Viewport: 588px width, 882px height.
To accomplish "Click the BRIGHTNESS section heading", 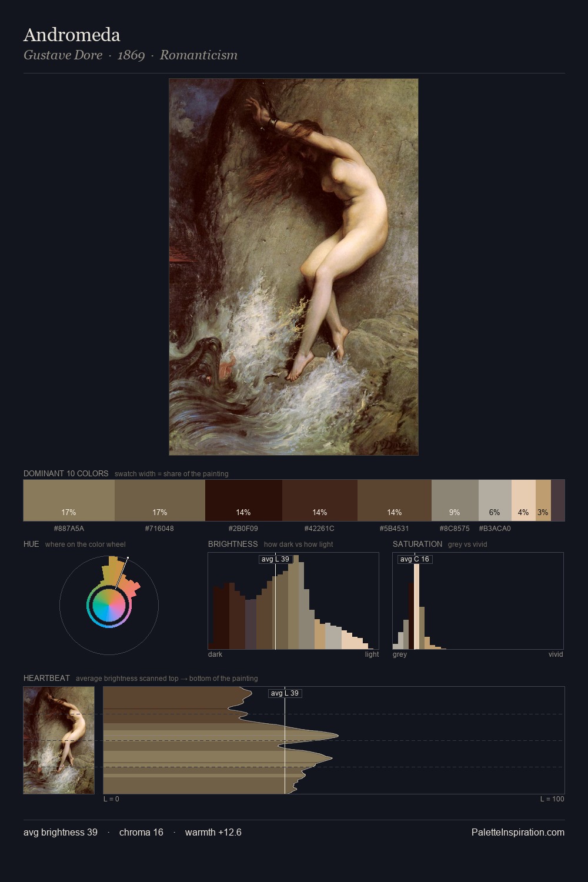I will tap(233, 544).
